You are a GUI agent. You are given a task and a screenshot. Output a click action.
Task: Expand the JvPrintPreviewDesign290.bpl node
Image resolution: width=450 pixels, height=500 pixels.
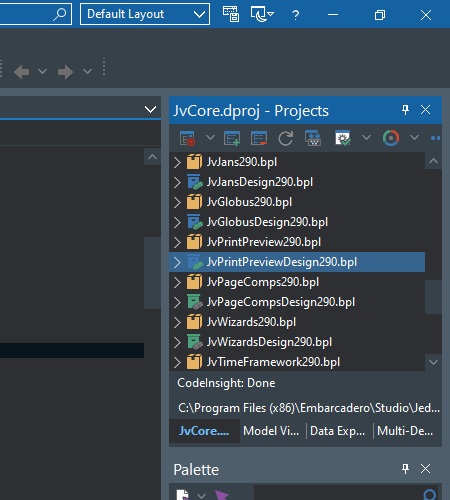tap(177, 262)
